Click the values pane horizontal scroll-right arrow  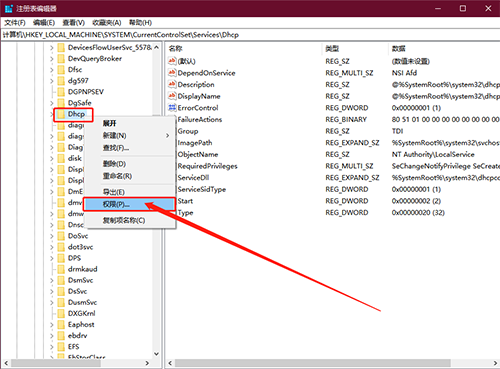click(x=495, y=363)
